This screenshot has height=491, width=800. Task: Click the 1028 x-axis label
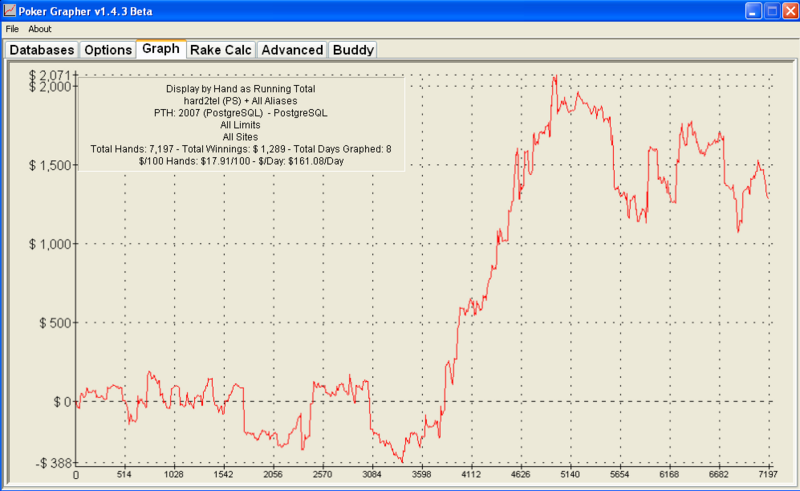[x=174, y=475]
